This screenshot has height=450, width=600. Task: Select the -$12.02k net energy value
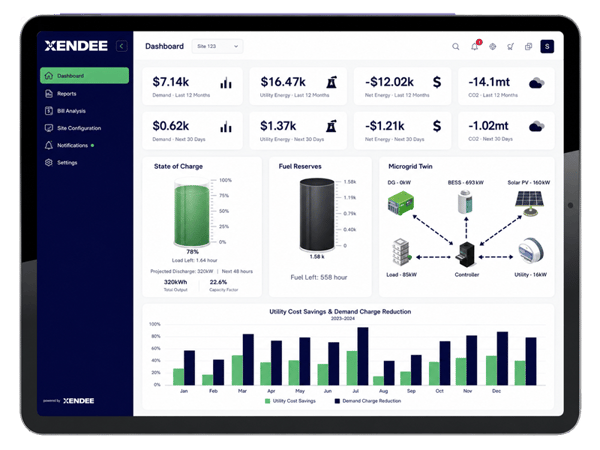click(x=389, y=82)
